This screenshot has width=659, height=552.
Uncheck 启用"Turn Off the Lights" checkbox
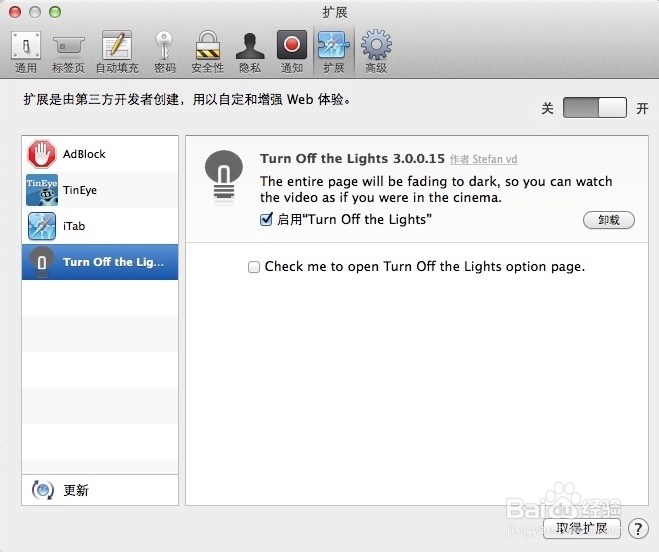(x=266, y=219)
